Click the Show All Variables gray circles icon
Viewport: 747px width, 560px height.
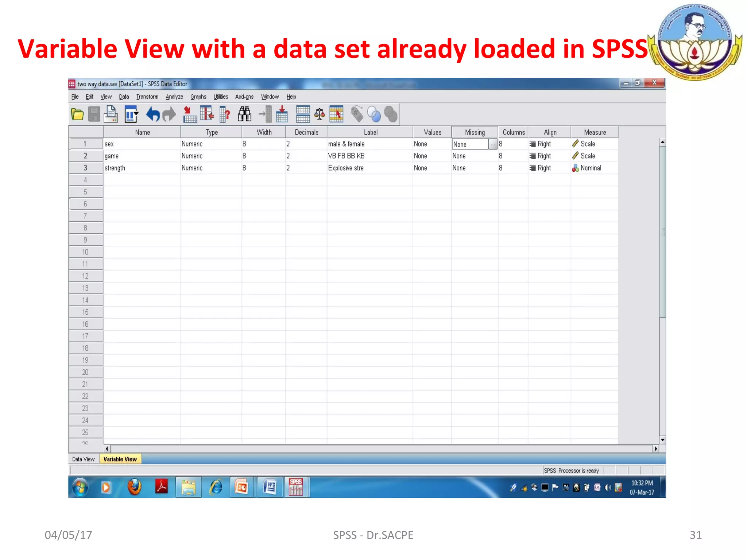(391, 114)
